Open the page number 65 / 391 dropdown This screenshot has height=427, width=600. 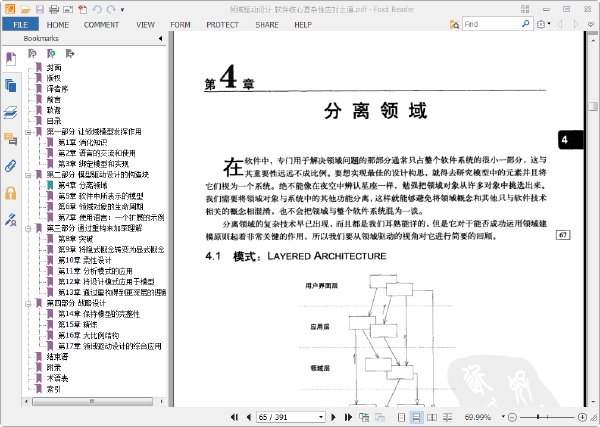coord(321,417)
